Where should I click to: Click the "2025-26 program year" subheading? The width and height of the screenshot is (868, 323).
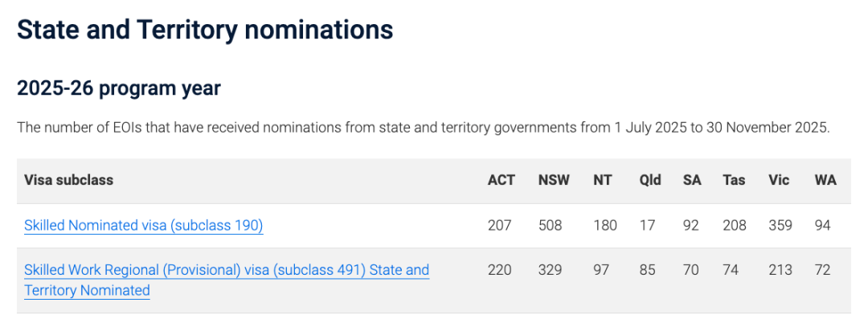tap(119, 88)
